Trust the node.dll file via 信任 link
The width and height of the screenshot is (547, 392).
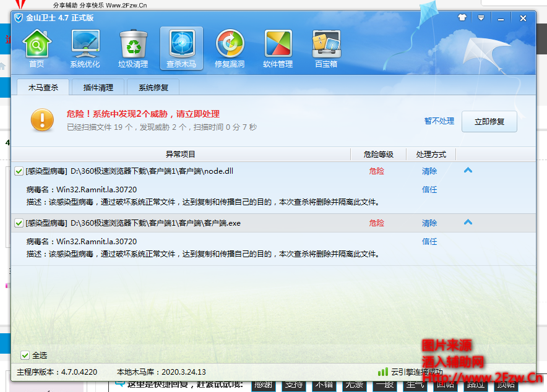pos(429,189)
